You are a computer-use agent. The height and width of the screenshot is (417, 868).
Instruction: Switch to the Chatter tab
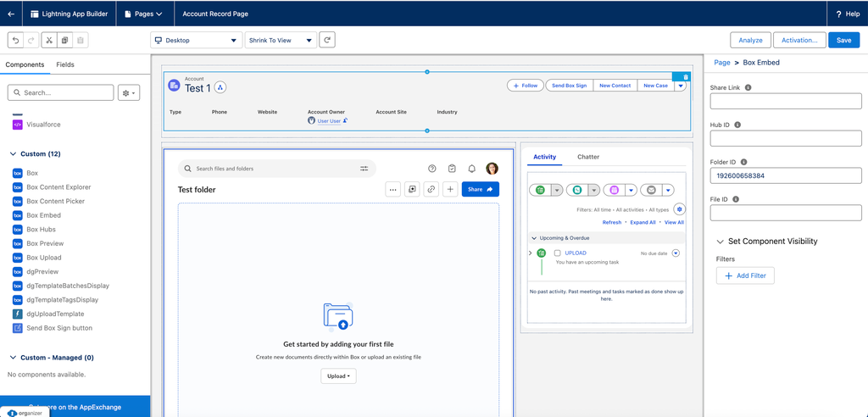(588, 157)
